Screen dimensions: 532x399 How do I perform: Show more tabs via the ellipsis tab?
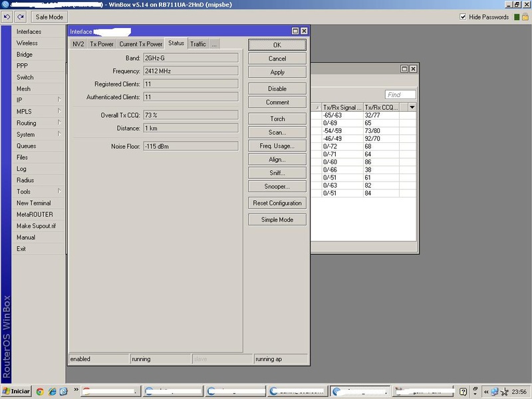pyautogui.click(x=214, y=44)
